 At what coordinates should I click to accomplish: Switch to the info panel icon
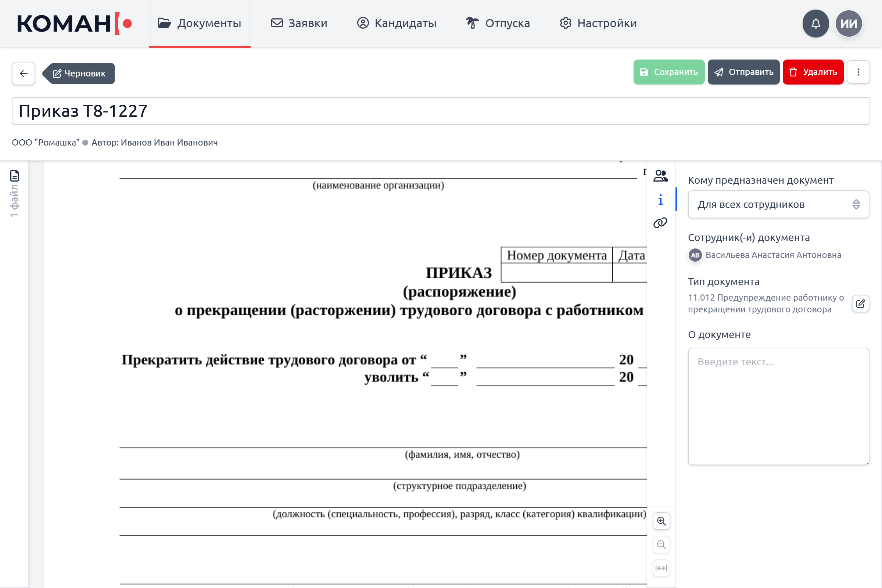coord(660,200)
